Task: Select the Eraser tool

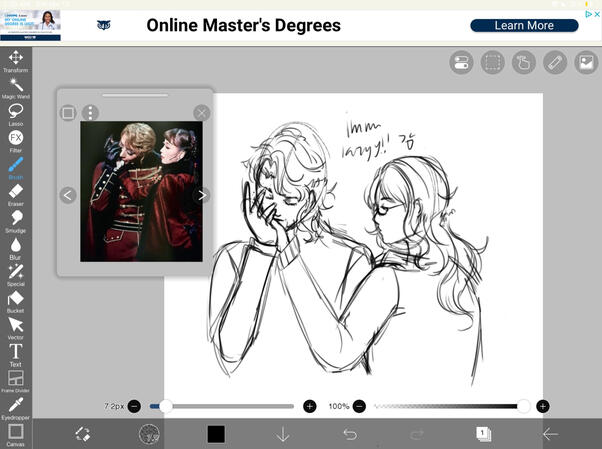Action: (16, 192)
